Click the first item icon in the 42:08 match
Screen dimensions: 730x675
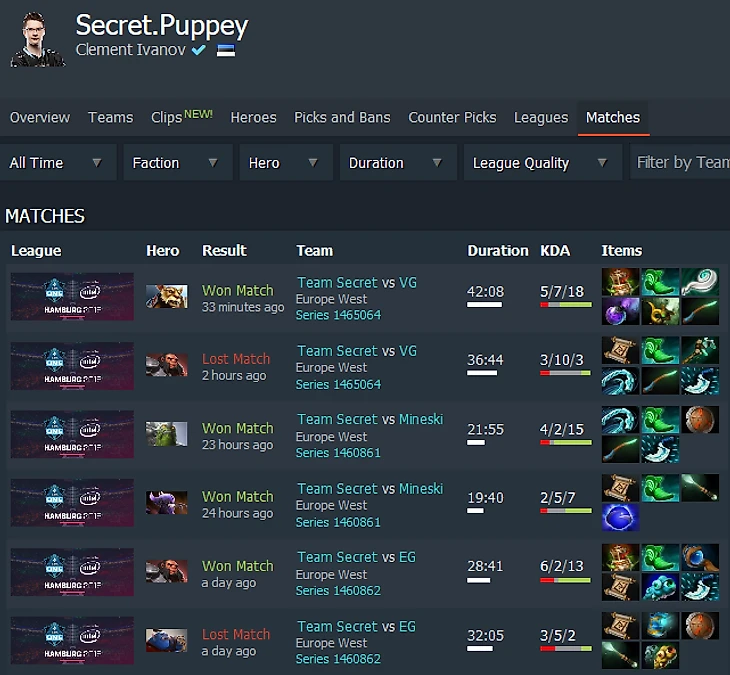click(620, 282)
